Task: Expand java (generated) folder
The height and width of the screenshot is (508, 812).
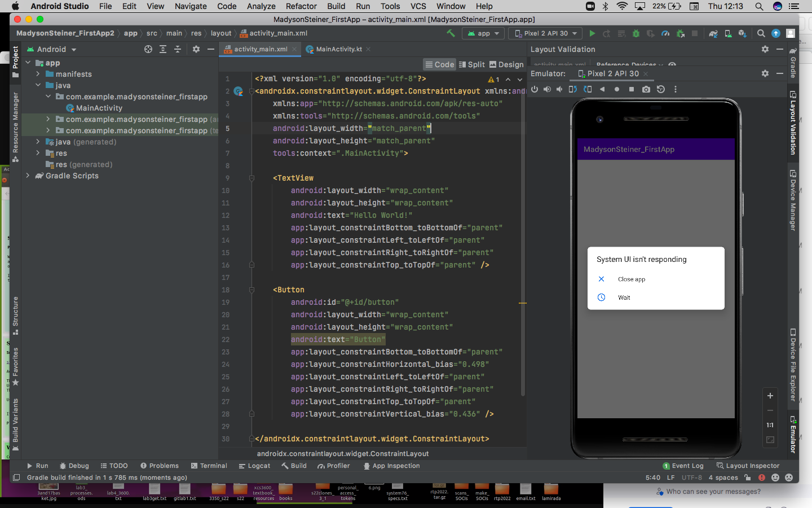Action: pyautogui.click(x=38, y=142)
